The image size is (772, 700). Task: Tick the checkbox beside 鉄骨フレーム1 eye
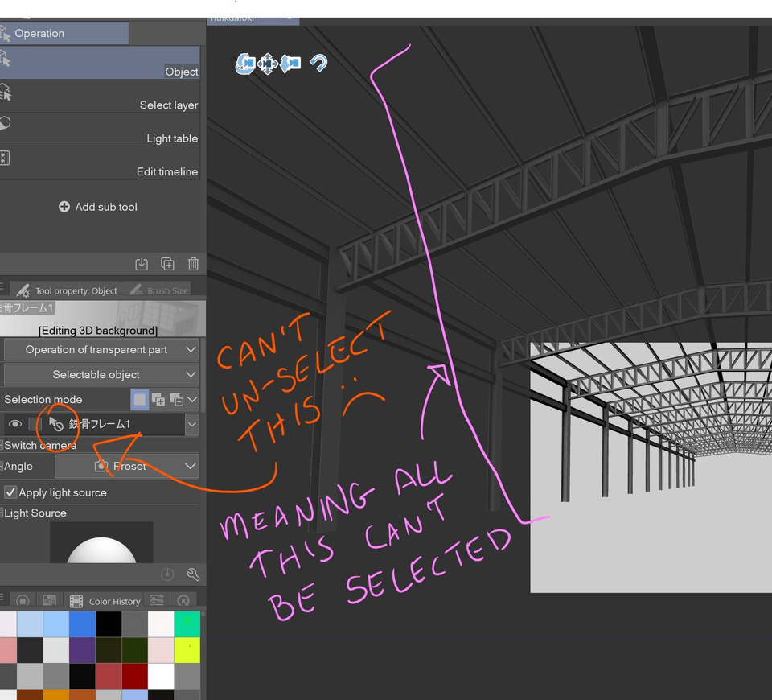(35, 424)
